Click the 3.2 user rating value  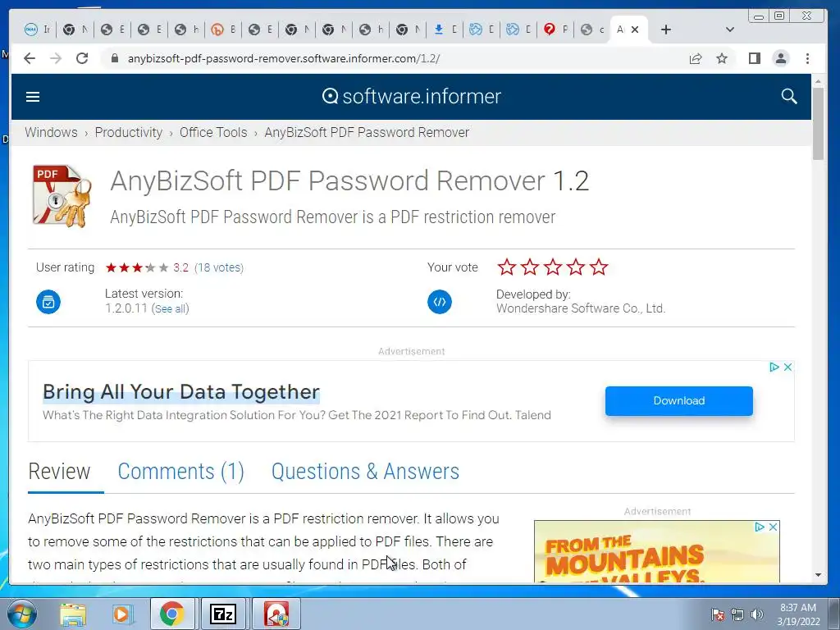180,267
